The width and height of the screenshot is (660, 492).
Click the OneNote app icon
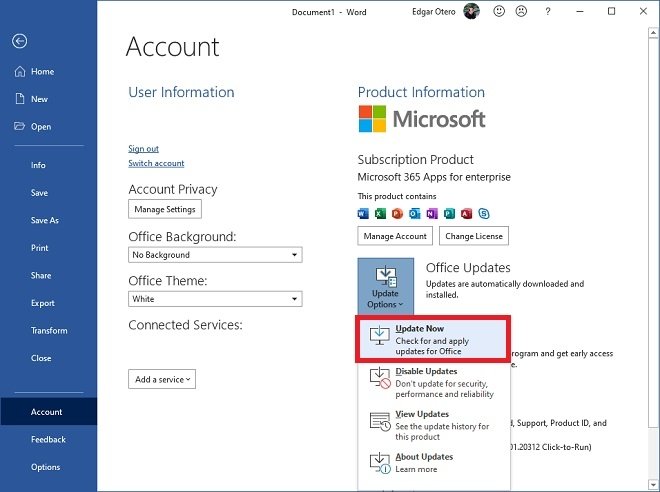[432, 214]
